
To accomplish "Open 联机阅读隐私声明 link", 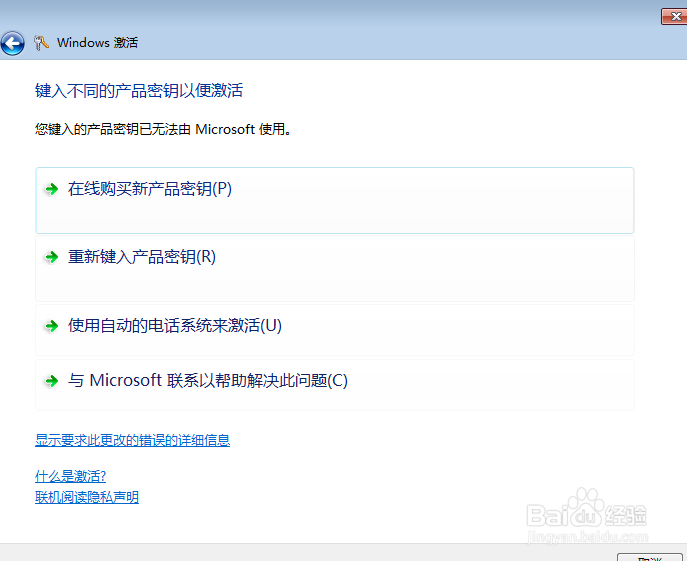I will pyautogui.click(x=87, y=497).
